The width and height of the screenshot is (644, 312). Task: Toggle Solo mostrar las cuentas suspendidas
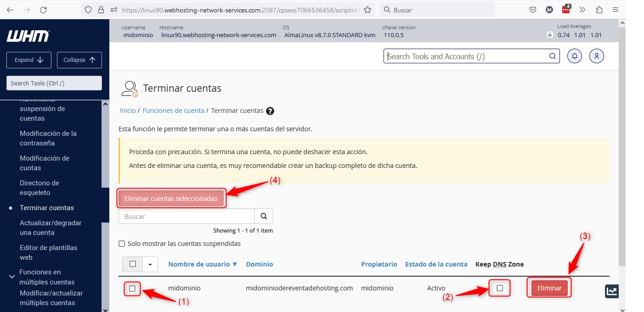(122, 244)
